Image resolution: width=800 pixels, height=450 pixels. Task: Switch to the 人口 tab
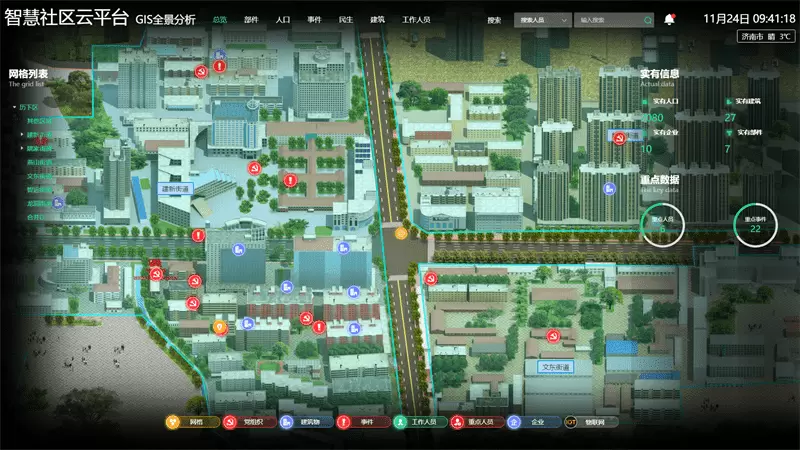pyautogui.click(x=283, y=20)
